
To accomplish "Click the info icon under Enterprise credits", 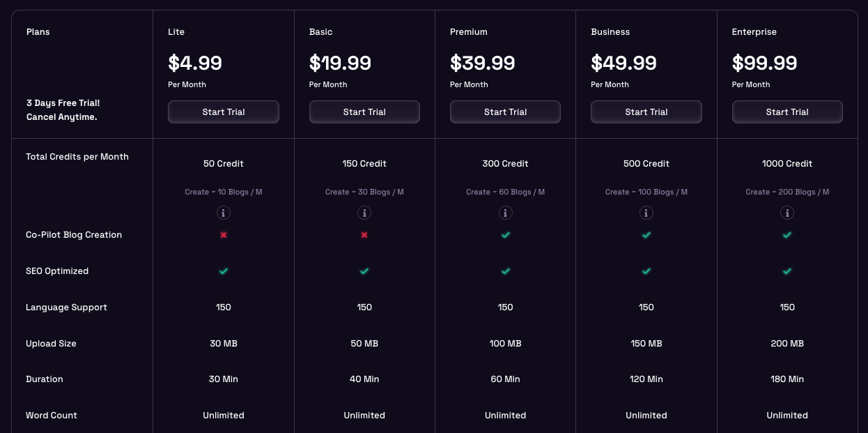I will tap(787, 213).
